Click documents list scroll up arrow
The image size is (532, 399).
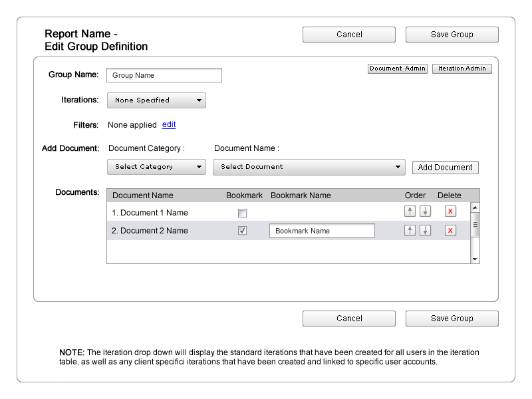(475, 207)
